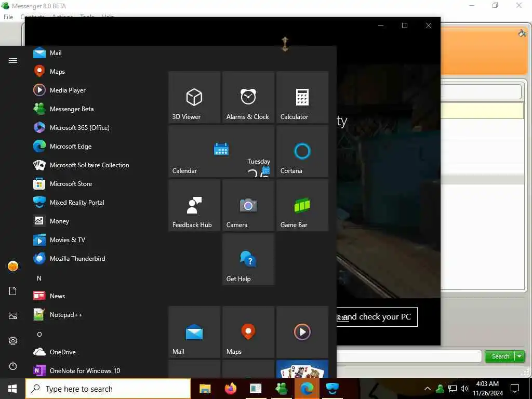Open the File menu in Messenger
The image size is (532, 399).
(8, 17)
